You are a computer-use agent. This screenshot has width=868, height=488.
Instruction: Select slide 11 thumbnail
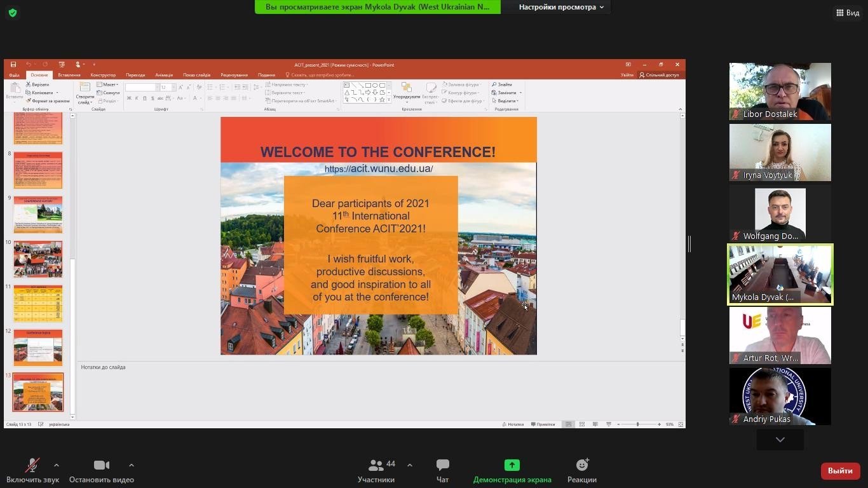tap(38, 303)
